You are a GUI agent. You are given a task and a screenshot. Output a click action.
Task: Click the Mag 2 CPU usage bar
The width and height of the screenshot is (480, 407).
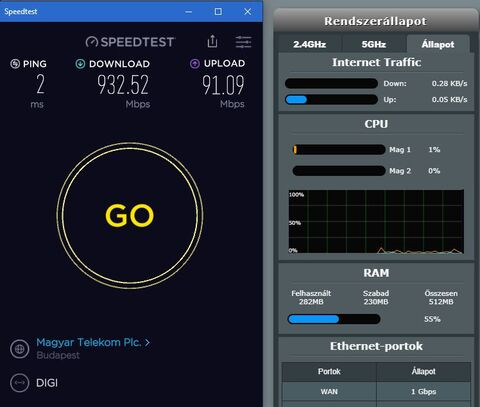339,171
